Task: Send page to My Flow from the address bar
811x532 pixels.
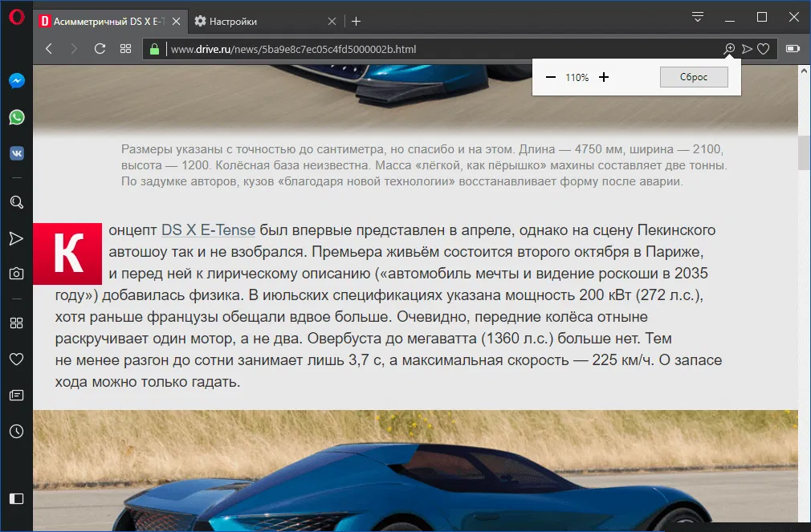Action: (747, 49)
